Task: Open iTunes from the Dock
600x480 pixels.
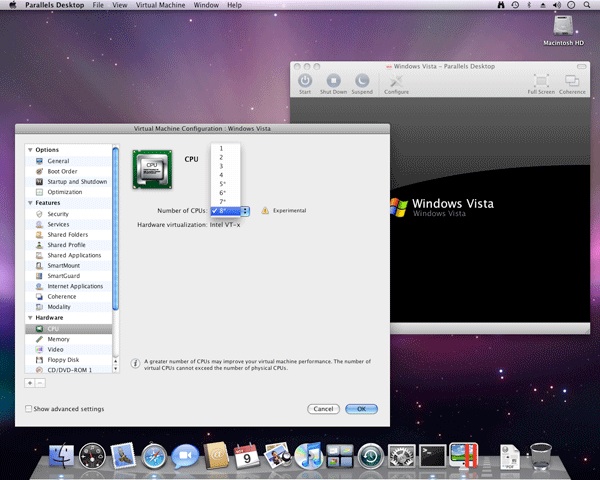Action: click(x=309, y=456)
